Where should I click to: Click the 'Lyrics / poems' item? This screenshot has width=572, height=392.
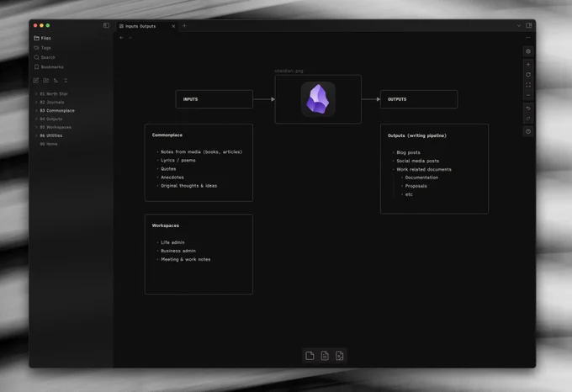178,161
